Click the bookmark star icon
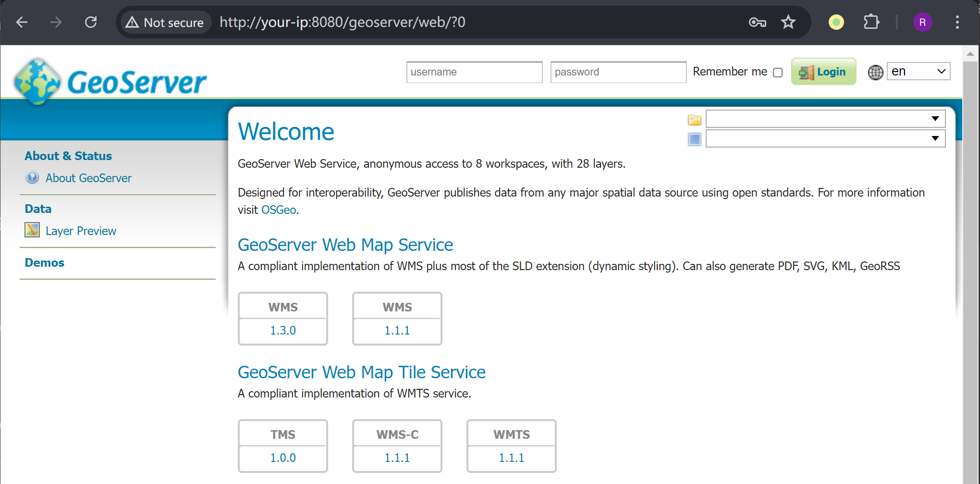The height and width of the screenshot is (484, 980). click(788, 22)
